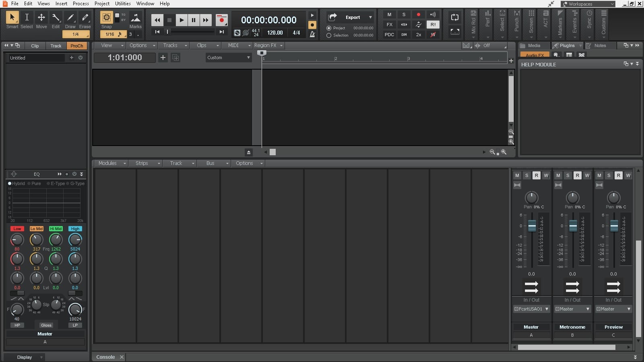
Task: Open the Custom track control dropdown
Action: coord(229,58)
